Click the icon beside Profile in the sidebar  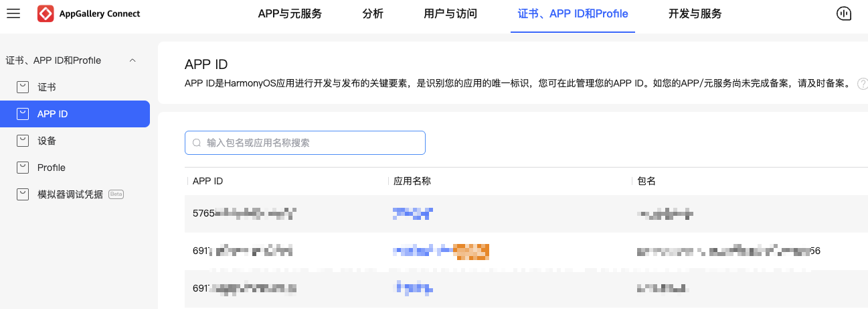(23, 168)
